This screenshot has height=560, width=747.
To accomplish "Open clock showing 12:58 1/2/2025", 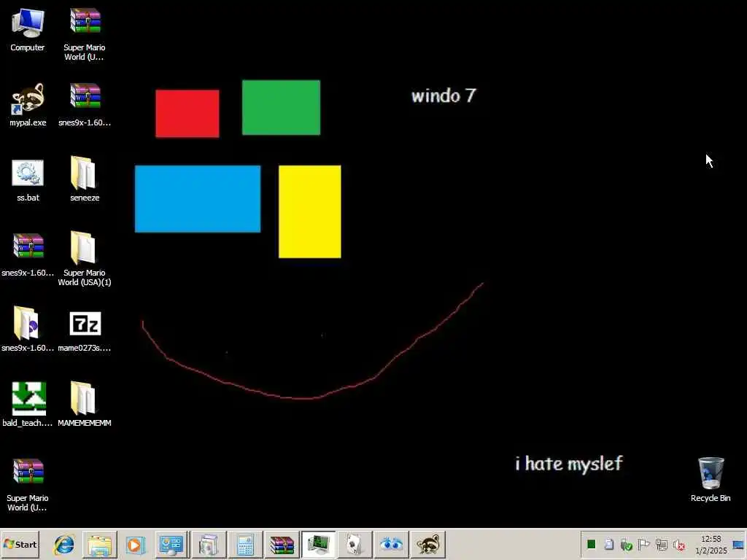I will [711, 544].
